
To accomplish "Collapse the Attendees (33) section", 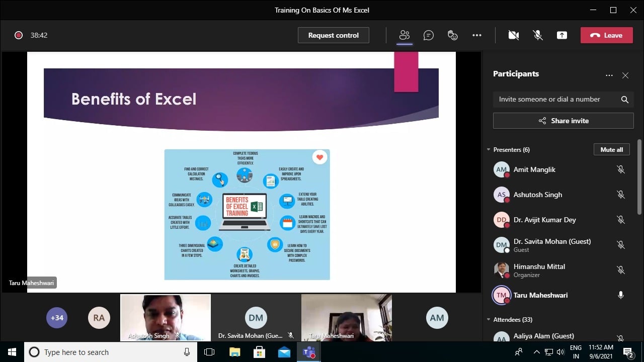I will (489, 320).
